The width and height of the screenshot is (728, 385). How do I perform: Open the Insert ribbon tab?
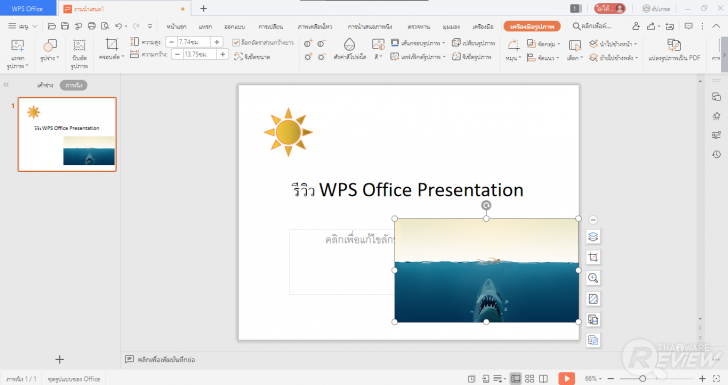coord(205,26)
